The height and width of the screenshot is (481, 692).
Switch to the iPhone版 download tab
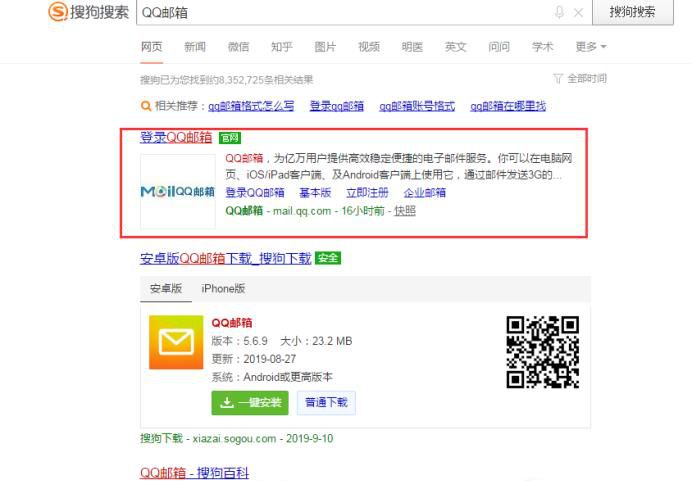pos(223,289)
